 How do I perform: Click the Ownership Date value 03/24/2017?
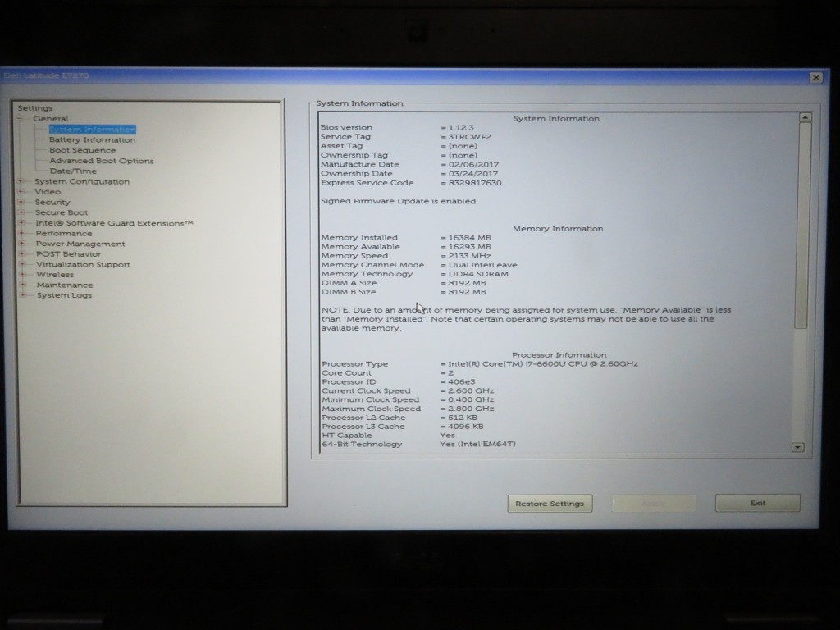(x=473, y=174)
